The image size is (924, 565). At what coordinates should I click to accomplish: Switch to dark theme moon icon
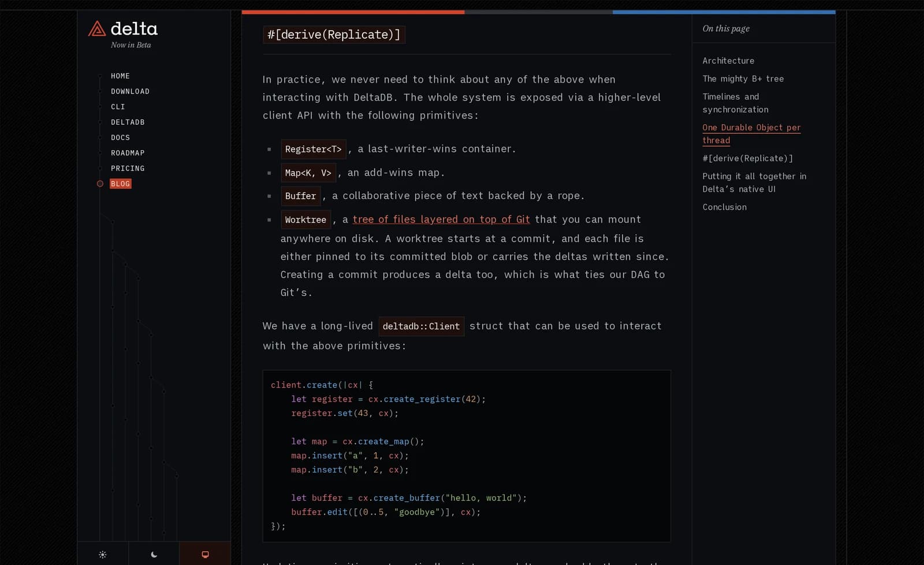pos(154,555)
